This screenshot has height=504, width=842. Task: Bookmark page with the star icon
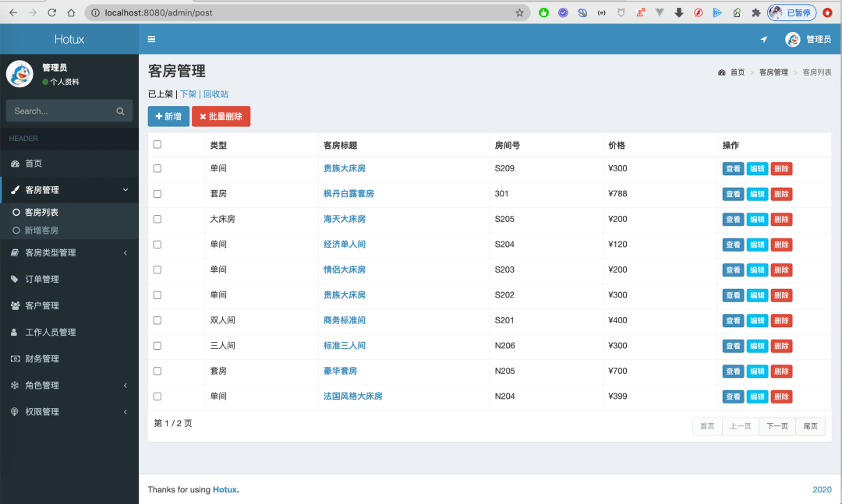(x=520, y=12)
